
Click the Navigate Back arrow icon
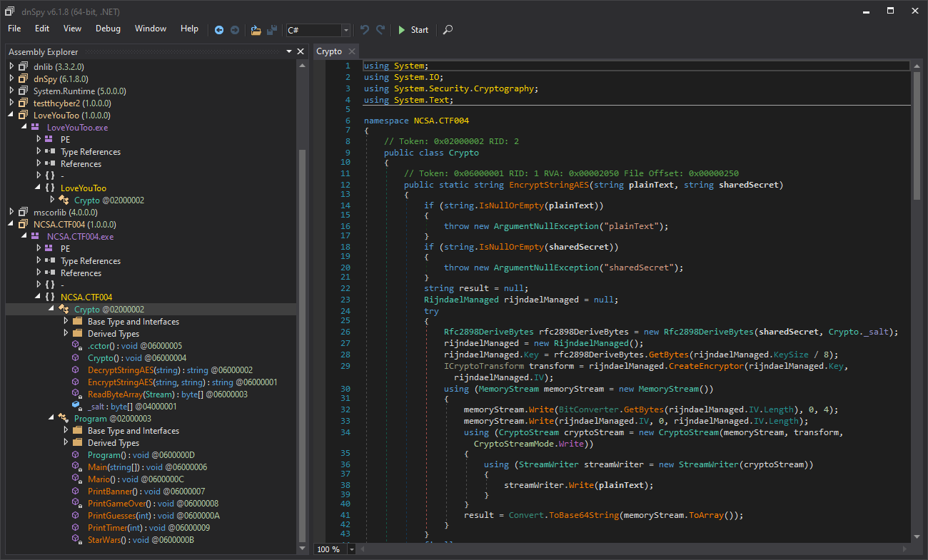pos(219,30)
